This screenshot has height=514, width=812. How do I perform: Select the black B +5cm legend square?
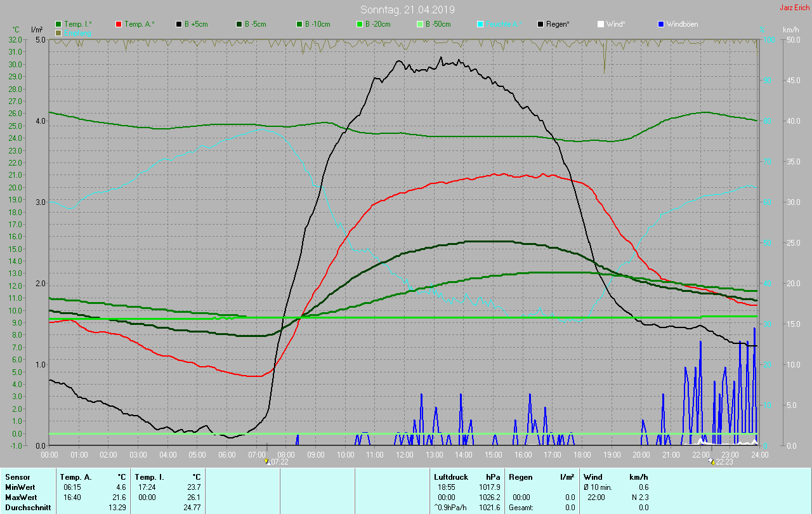[179, 24]
